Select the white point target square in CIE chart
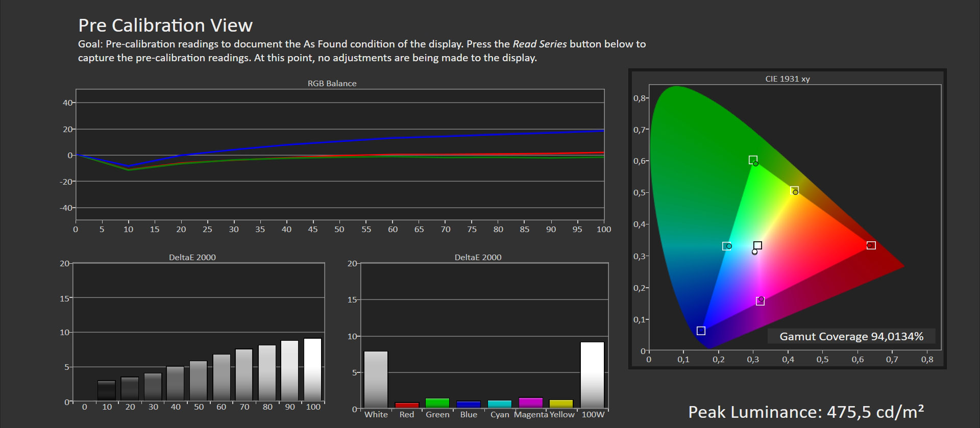This screenshot has width=980, height=428. tap(758, 245)
